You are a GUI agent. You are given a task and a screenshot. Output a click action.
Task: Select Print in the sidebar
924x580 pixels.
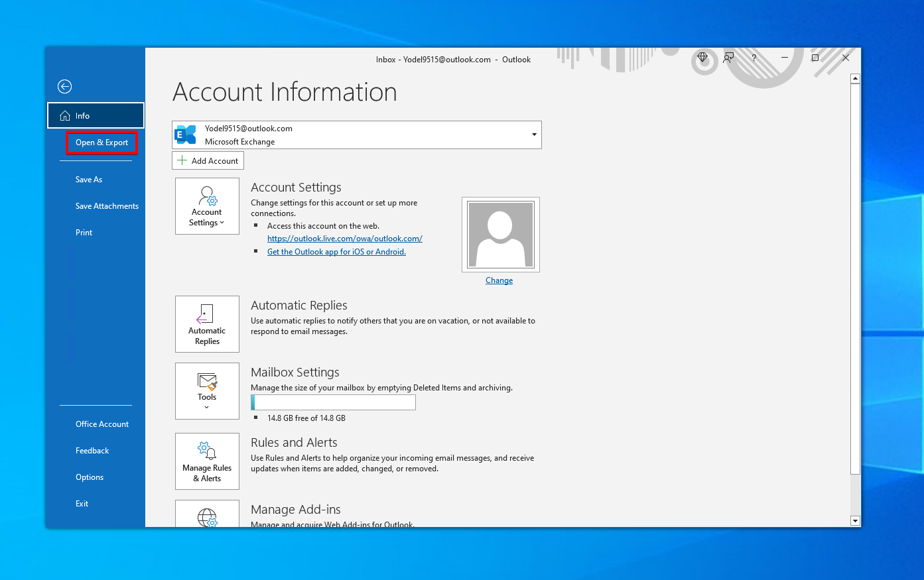point(84,233)
